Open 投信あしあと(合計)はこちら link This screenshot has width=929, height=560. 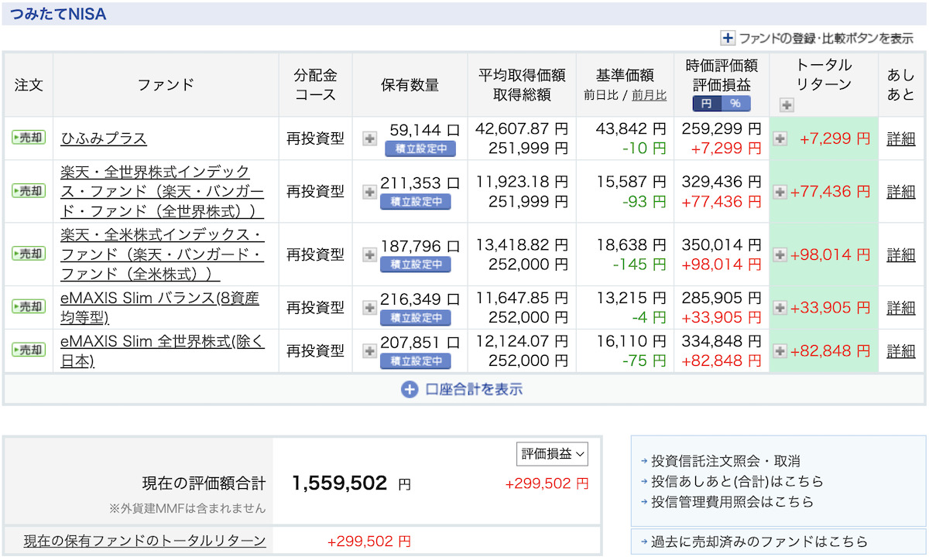tap(737, 481)
